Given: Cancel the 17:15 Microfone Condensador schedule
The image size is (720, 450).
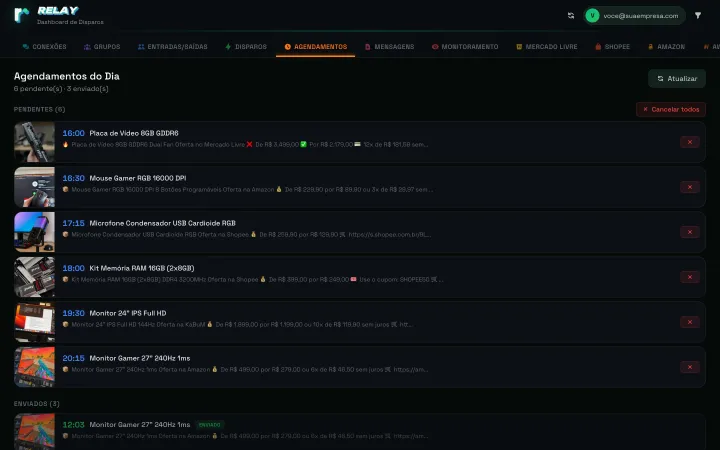Looking at the screenshot, I should (690, 232).
